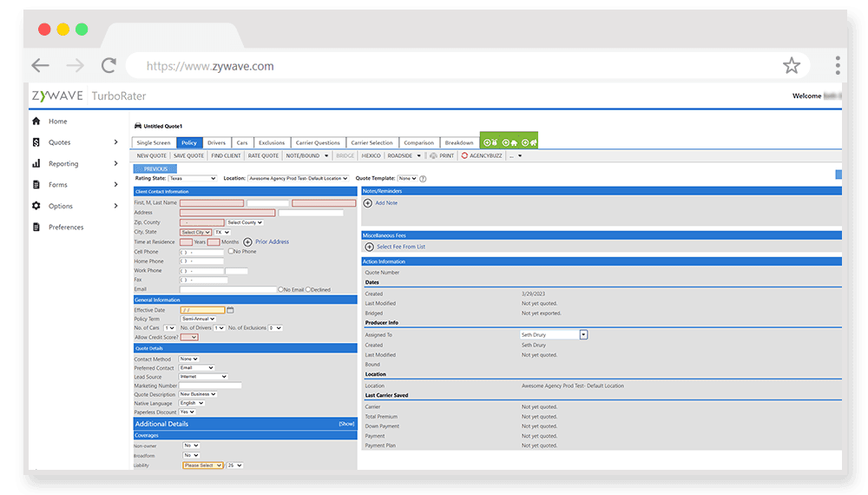Select the No Email radio button
Viewport: 868px width, 495px height.
pos(280,289)
